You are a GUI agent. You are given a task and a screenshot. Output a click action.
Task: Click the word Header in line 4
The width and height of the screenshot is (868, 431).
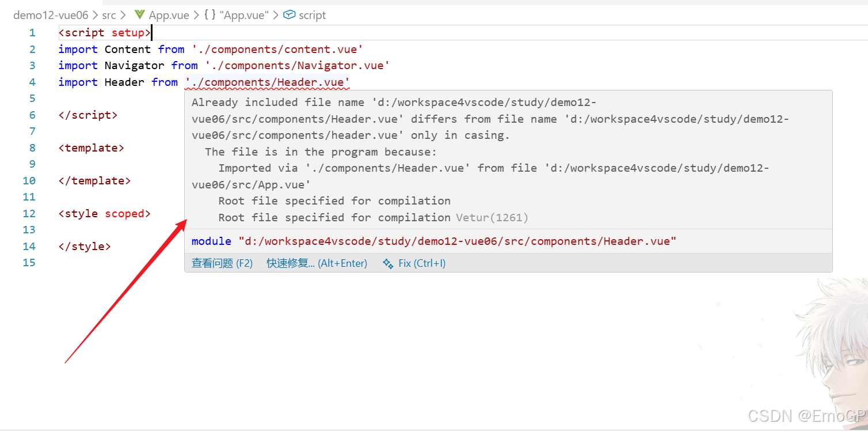point(124,82)
